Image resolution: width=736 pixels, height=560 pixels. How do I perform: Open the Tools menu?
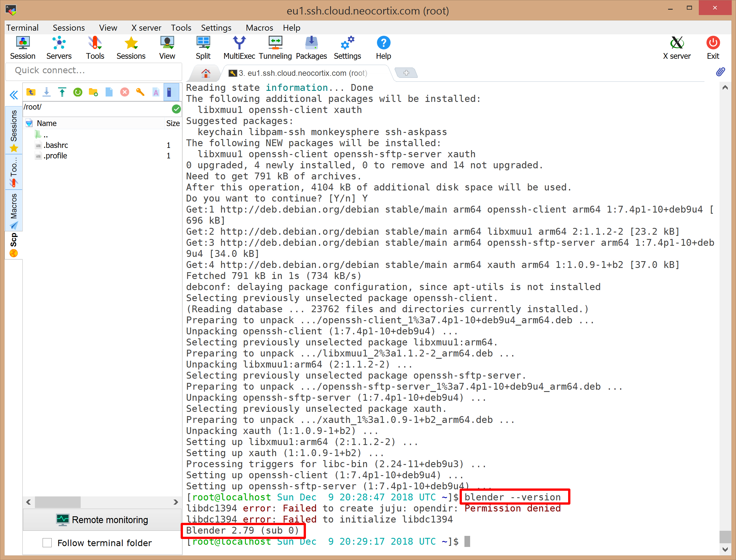(181, 28)
